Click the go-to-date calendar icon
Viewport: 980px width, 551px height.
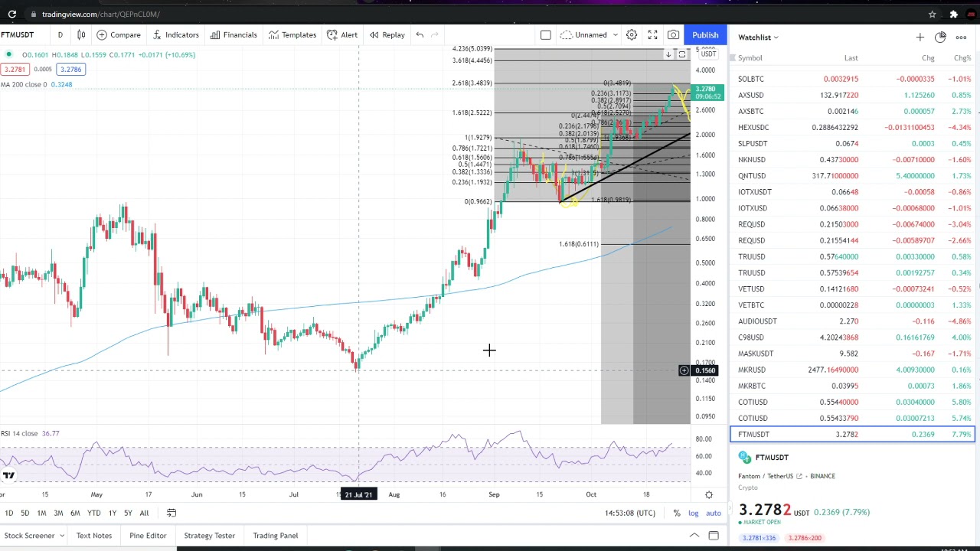click(171, 513)
